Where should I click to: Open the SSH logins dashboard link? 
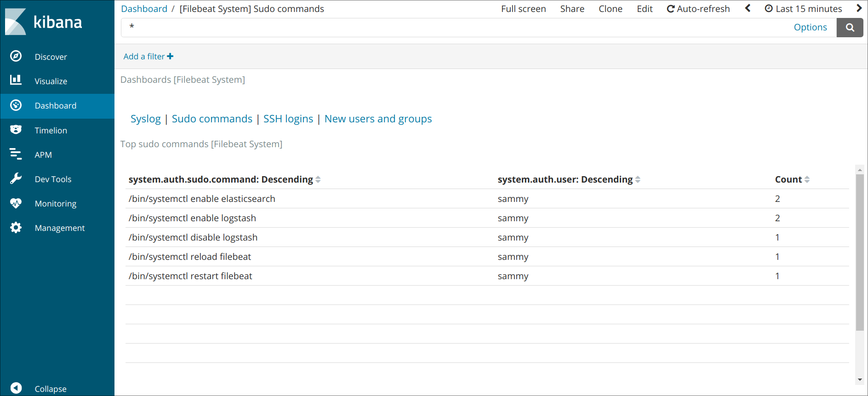[288, 119]
